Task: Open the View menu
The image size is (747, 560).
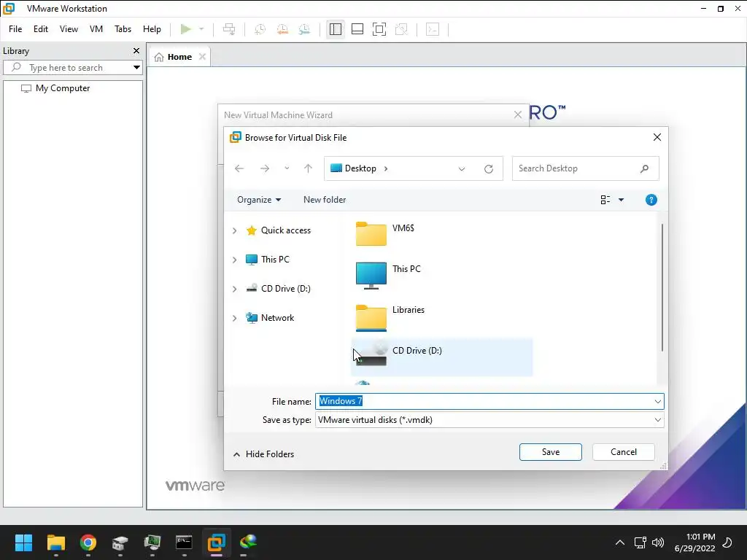Action: tap(69, 29)
